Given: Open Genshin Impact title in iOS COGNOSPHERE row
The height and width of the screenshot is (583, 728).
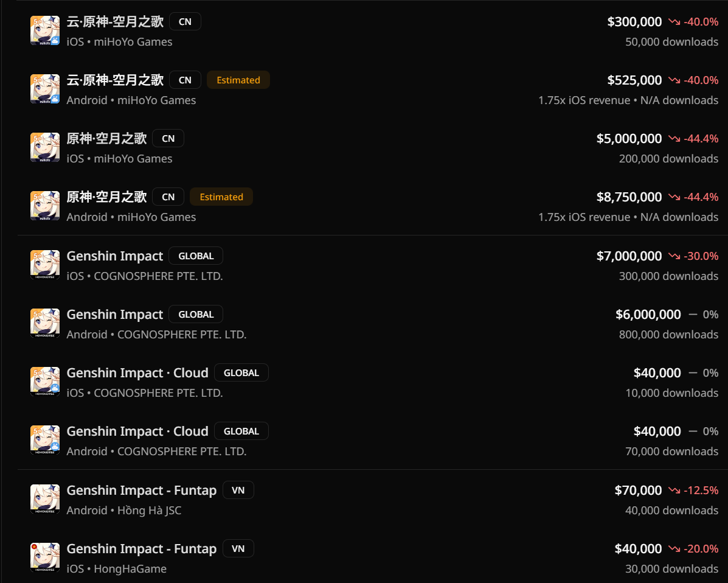Looking at the screenshot, I should point(115,256).
